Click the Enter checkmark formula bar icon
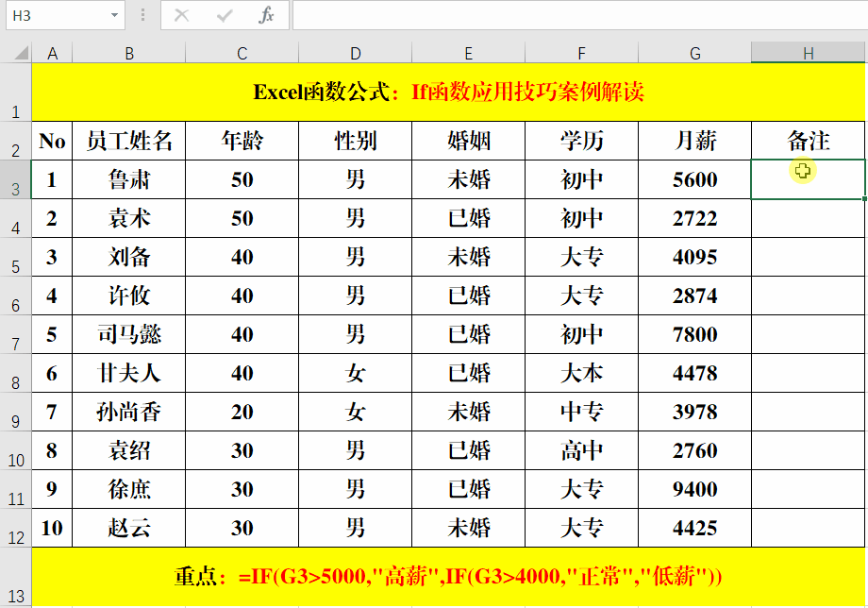This screenshot has width=868, height=608. click(225, 15)
